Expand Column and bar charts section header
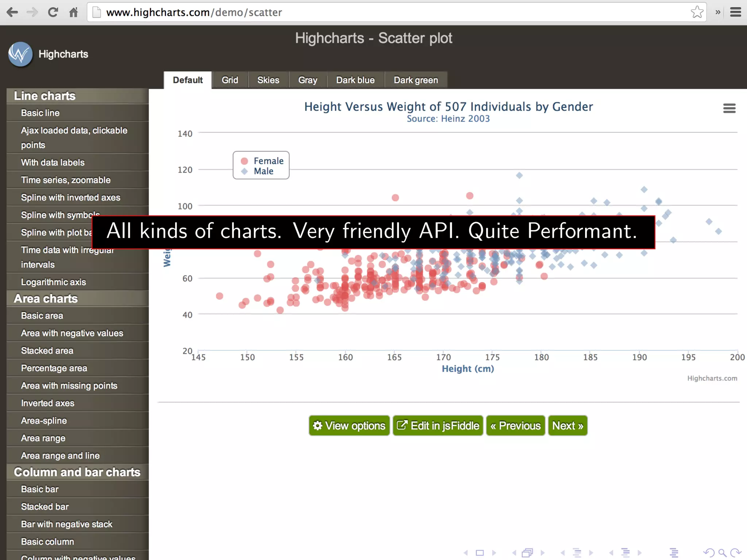747x560 pixels. [x=78, y=472]
